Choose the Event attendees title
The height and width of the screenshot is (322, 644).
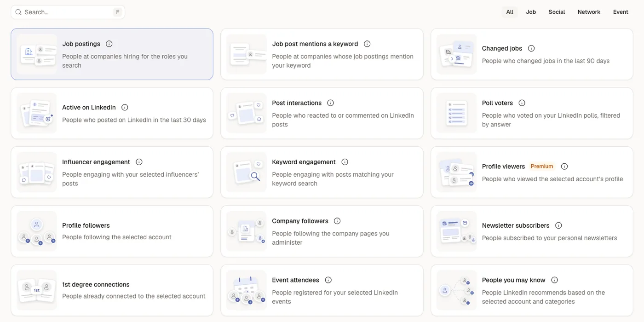click(295, 280)
